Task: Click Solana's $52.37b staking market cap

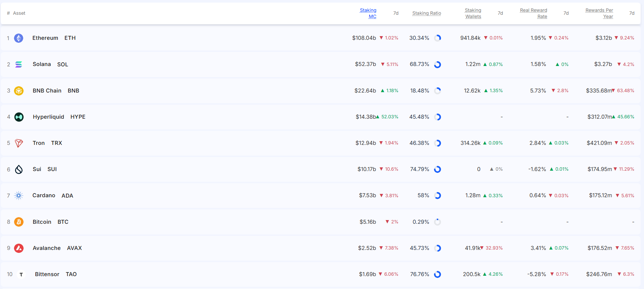Action: pos(365,64)
